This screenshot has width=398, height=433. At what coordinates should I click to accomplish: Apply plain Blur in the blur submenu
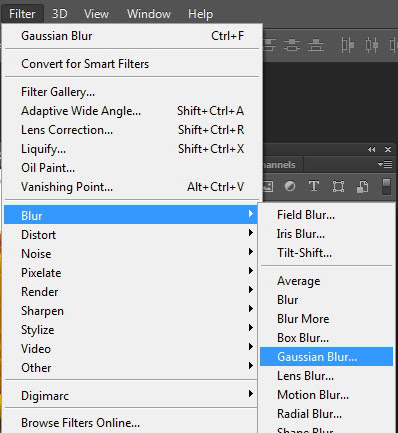coord(326,300)
